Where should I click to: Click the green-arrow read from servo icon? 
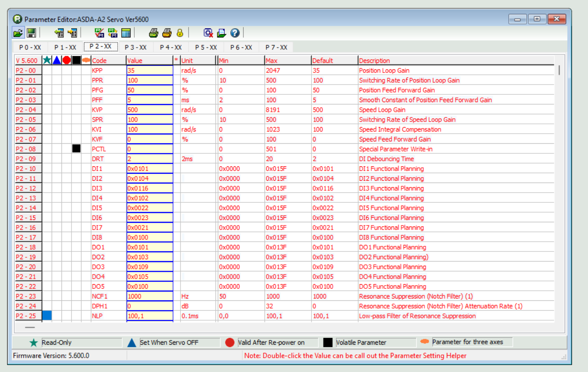[59, 33]
